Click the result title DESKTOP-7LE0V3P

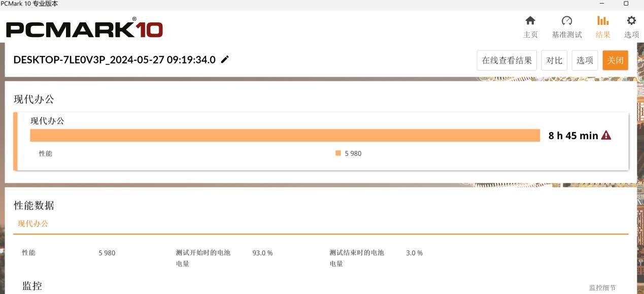[114, 59]
